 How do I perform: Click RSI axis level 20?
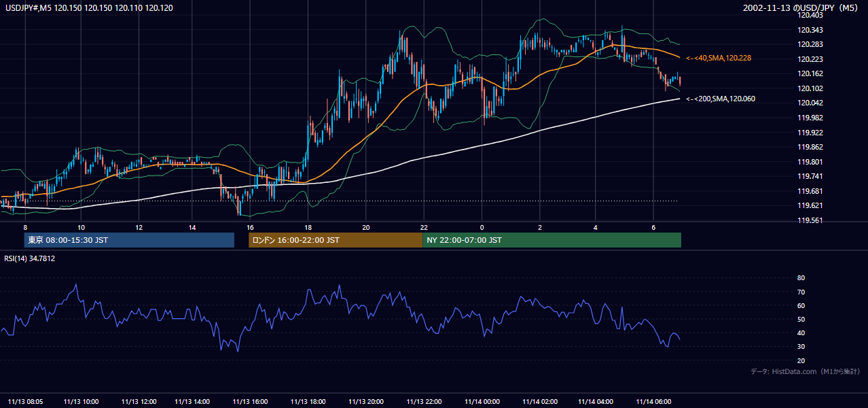tap(801, 360)
